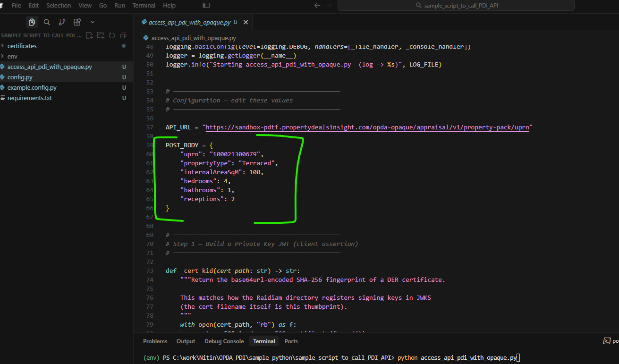
Task: Collapse the SAMPLE_SCRIPT_TO_CALL_PDI project header
Action: [x=41, y=35]
